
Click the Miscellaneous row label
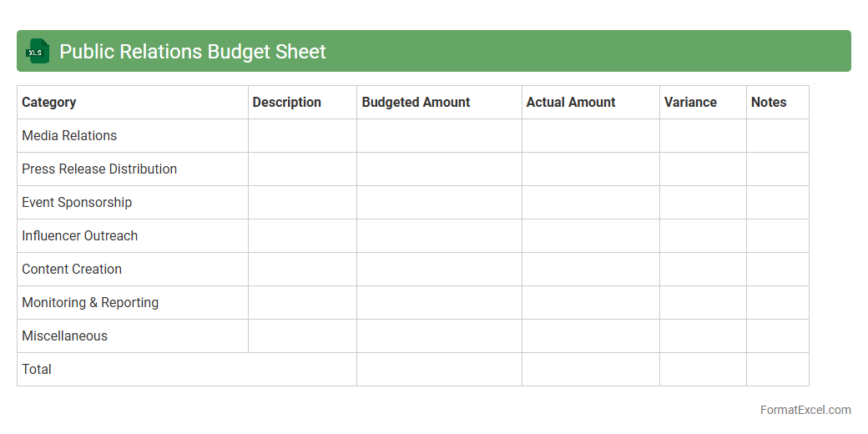(65, 336)
